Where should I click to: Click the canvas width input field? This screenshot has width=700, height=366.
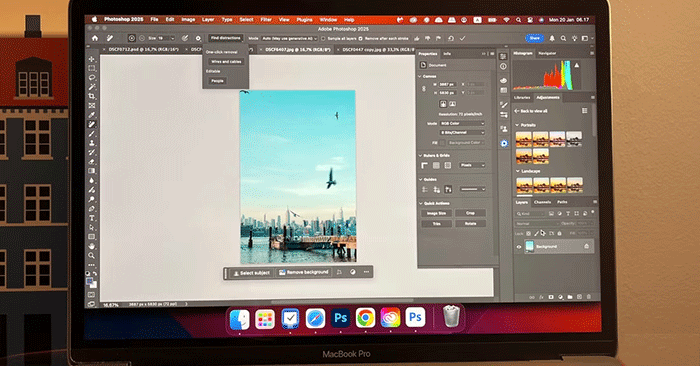point(447,84)
